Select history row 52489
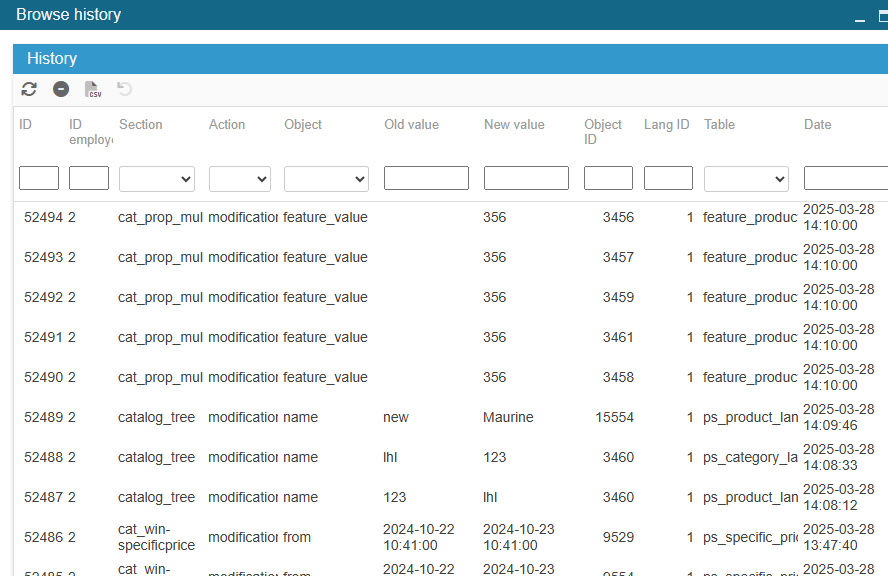 450,417
